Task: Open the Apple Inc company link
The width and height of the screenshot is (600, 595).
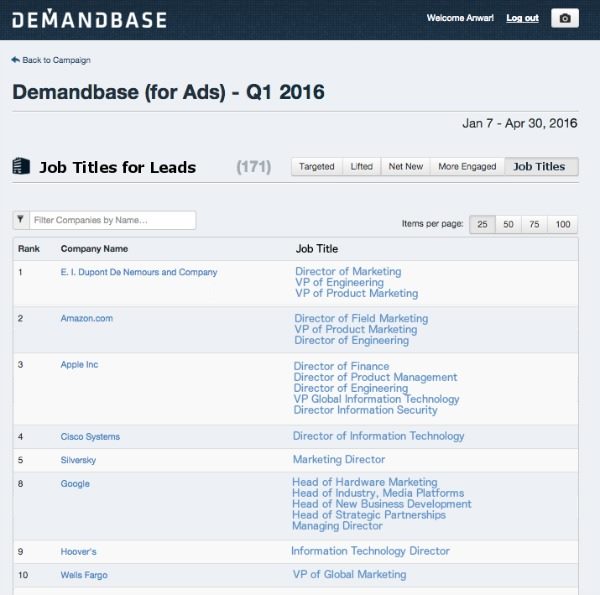Action: 79,365
